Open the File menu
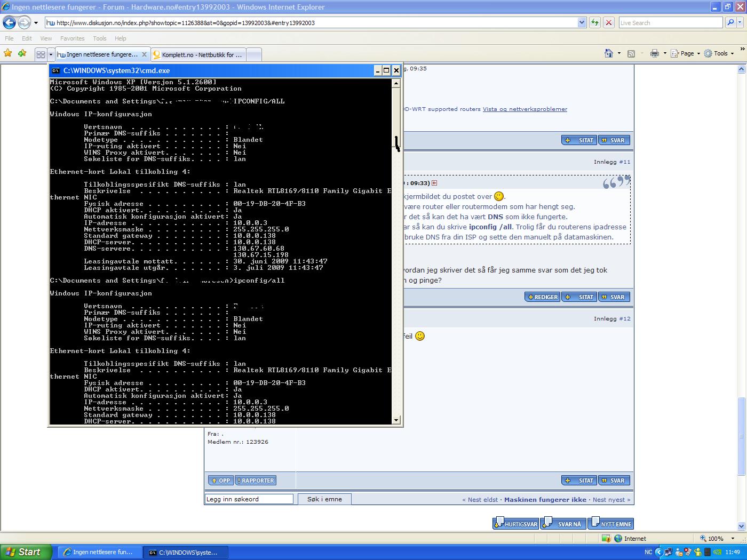This screenshot has width=747, height=560. click(x=9, y=38)
